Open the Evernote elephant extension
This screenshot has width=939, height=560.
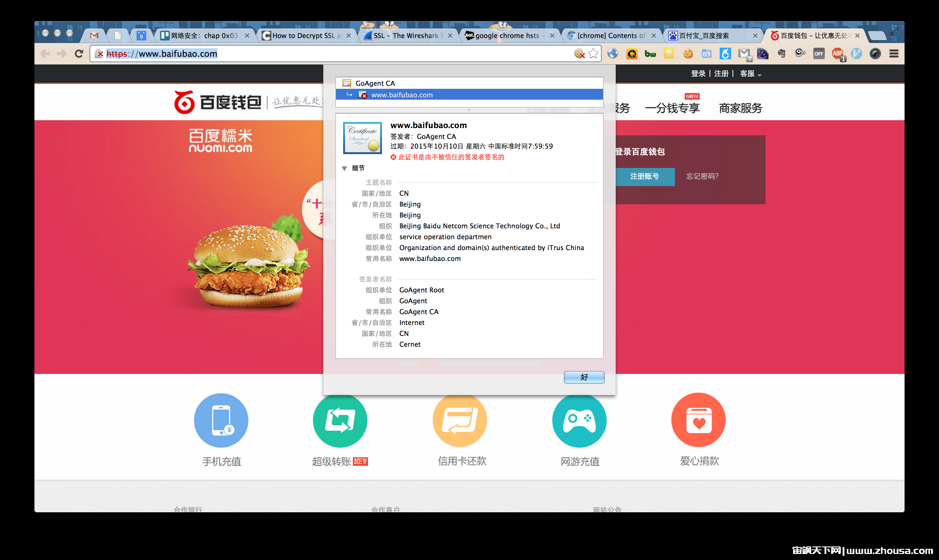coord(781,53)
